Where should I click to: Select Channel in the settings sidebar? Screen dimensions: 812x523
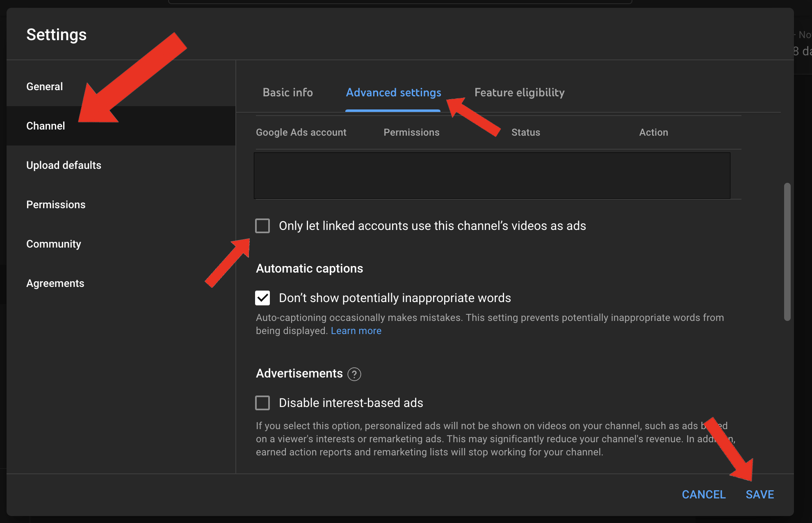[121, 126]
